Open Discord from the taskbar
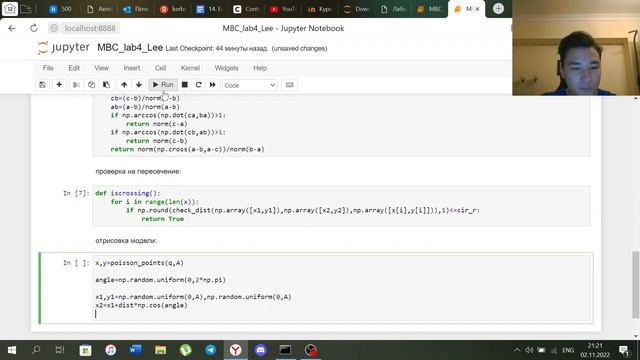640x360 pixels. 260,350
